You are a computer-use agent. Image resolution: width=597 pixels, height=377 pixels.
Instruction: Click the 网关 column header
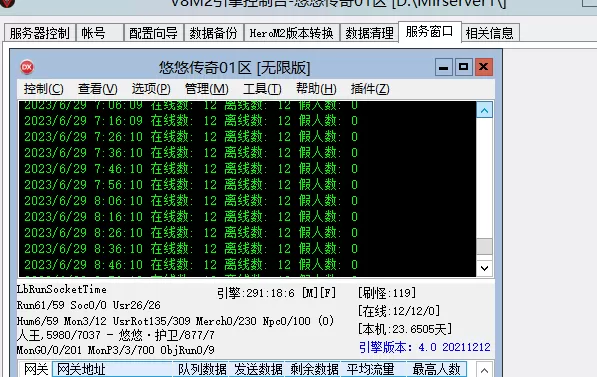pyautogui.click(x=36, y=369)
